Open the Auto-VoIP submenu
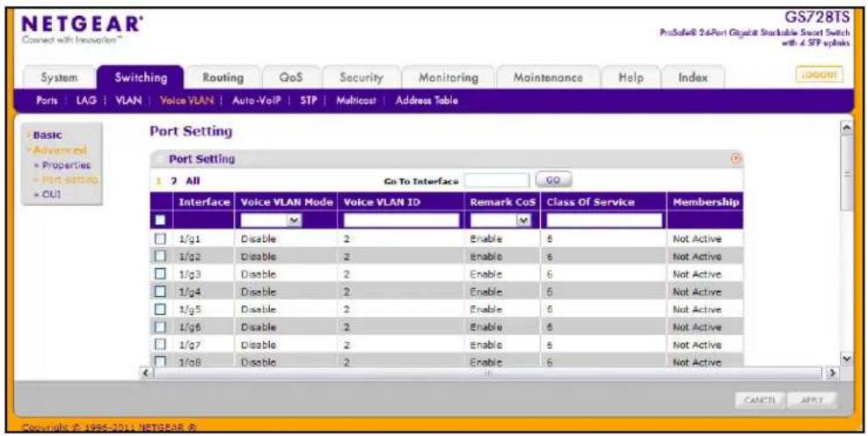868x436 pixels. [256, 101]
